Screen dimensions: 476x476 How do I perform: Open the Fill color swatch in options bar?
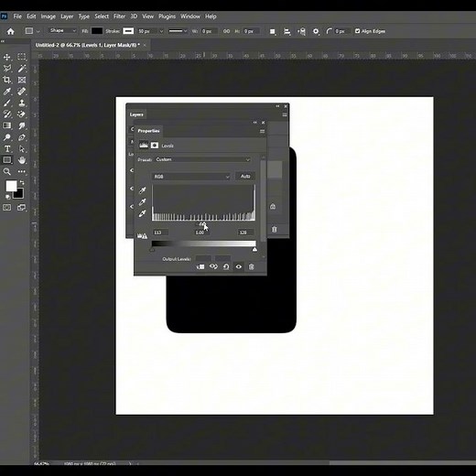click(97, 31)
